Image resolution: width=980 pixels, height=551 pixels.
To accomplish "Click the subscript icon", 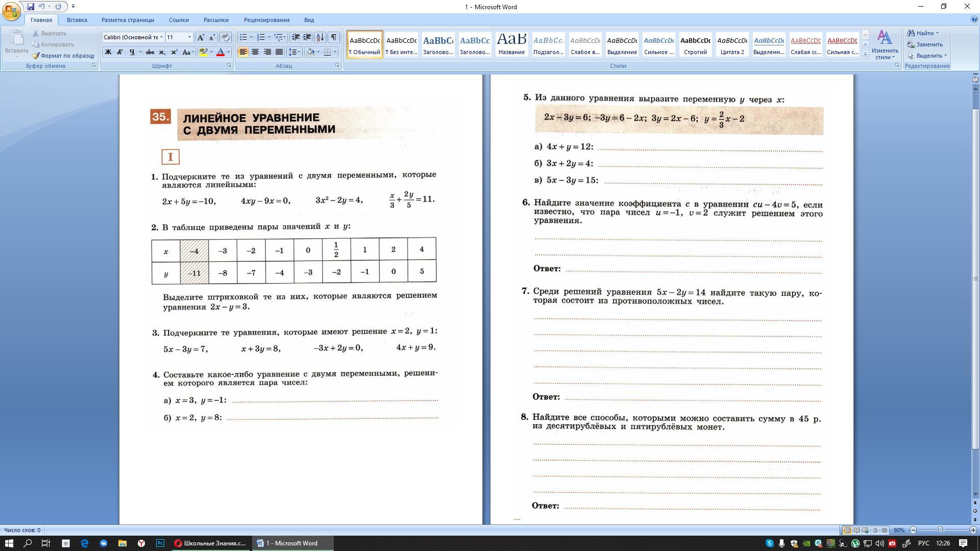I will point(162,52).
